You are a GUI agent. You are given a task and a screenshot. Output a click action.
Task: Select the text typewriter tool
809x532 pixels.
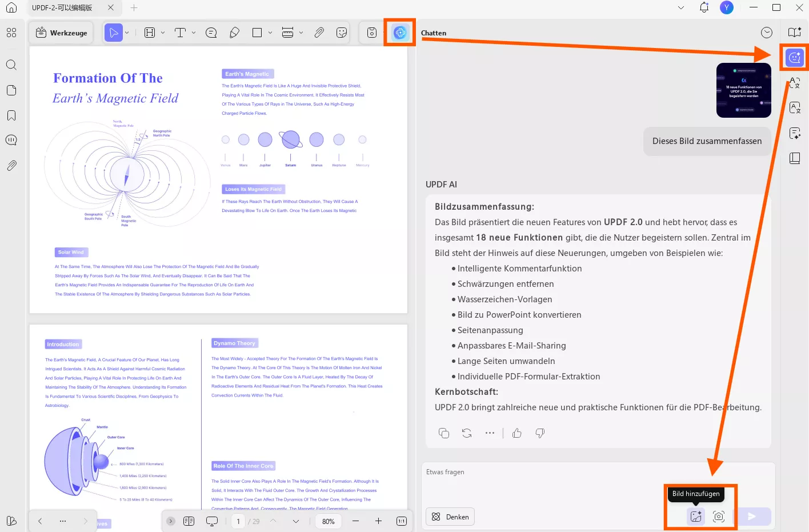click(181, 33)
